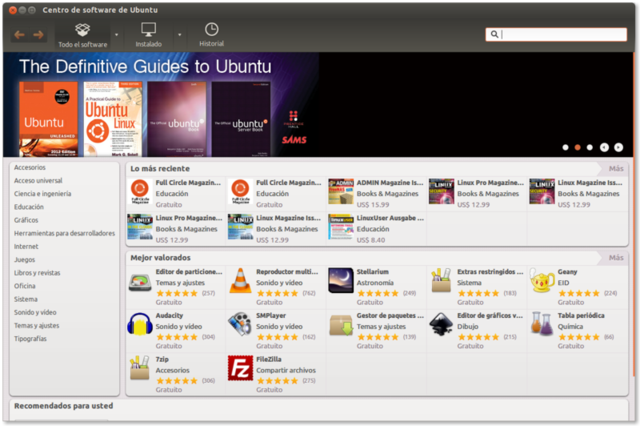Open the Juegos category
640x426 pixels.
(24, 260)
